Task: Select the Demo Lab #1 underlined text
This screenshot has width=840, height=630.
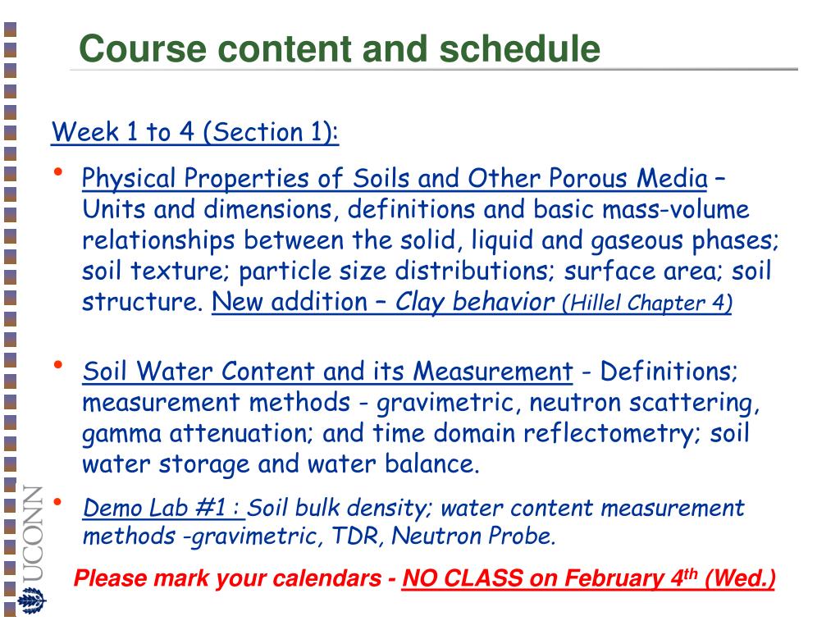Action: [x=163, y=507]
